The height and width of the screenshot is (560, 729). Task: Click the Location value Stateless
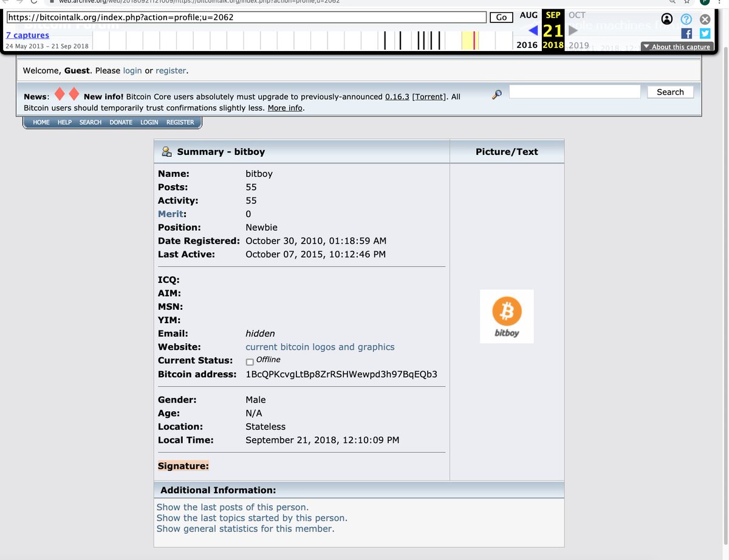click(x=265, y=426)
